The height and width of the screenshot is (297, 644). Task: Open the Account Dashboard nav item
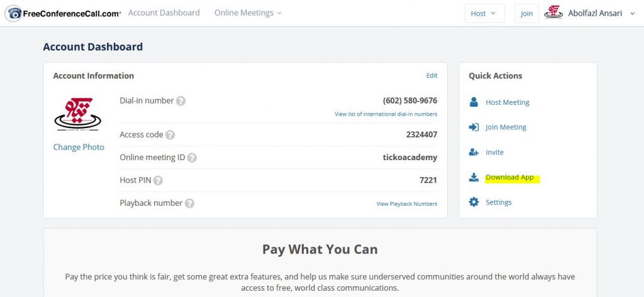coord(164,13)
